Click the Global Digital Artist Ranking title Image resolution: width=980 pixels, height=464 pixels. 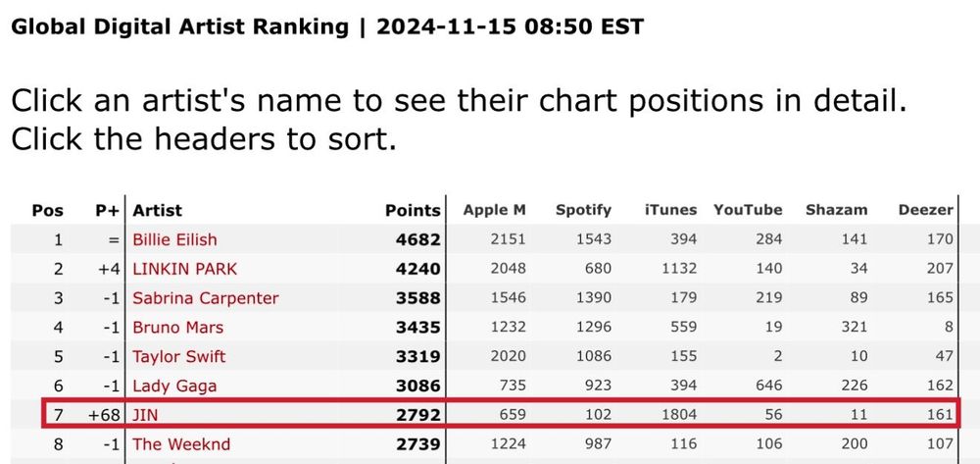coord(178,26)
